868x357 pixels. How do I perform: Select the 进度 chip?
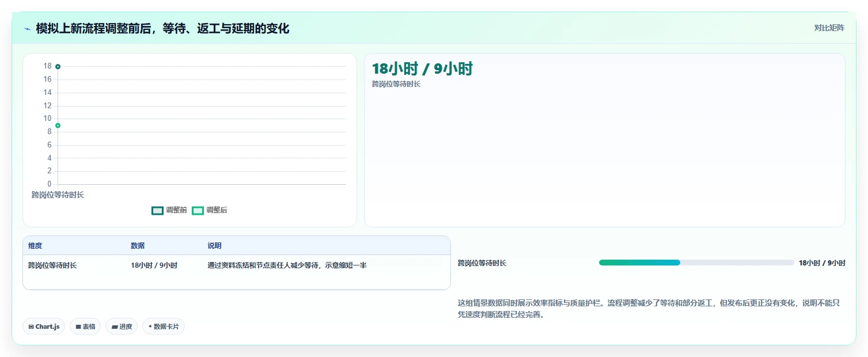pyautogui.click(x=122, y=326)
